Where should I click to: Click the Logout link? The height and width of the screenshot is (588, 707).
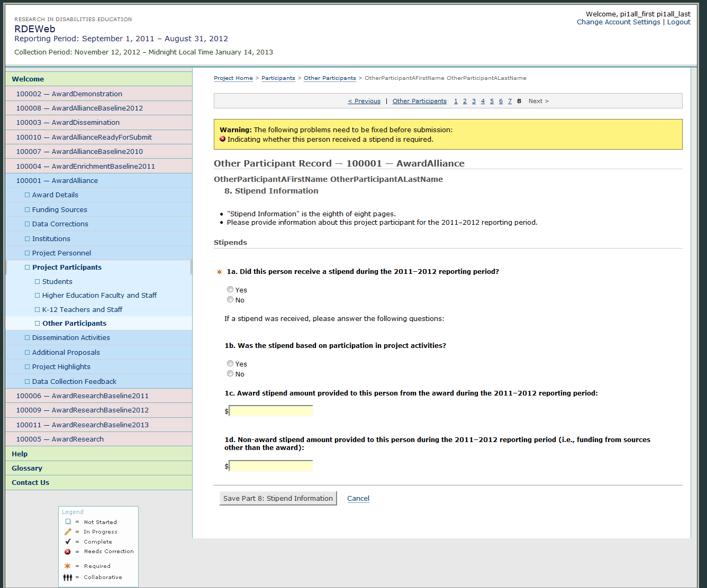678,22
